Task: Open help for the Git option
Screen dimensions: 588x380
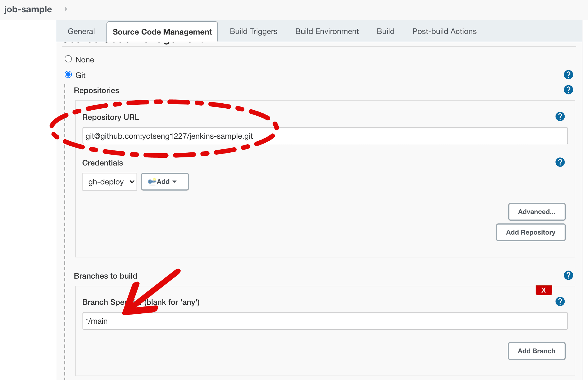Action: pyautogui.click(x=568, y=74)
